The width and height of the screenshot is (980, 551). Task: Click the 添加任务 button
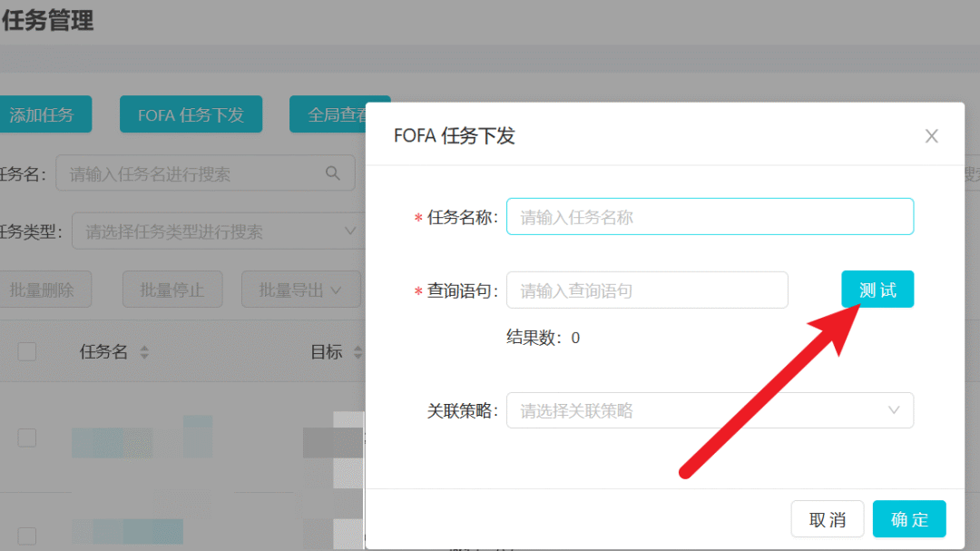pyautogui.click(x=44, y=113)
